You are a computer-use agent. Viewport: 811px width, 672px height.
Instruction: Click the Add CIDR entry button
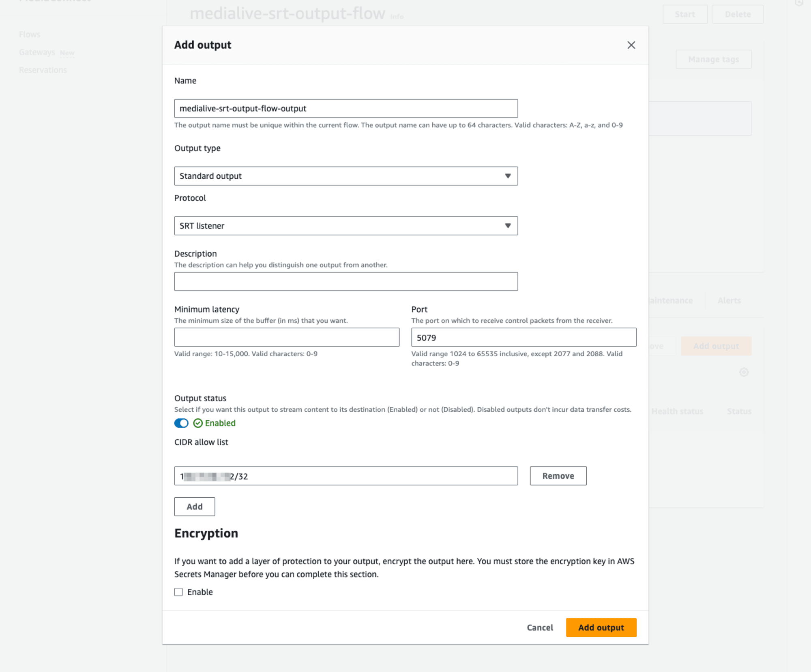(195, 506)
